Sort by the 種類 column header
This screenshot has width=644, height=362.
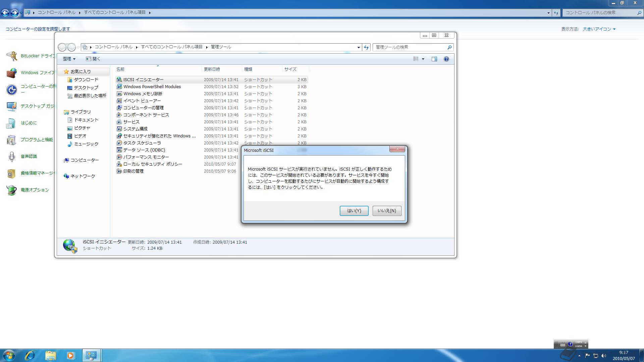pyautogui.click(x=262, y=69)
